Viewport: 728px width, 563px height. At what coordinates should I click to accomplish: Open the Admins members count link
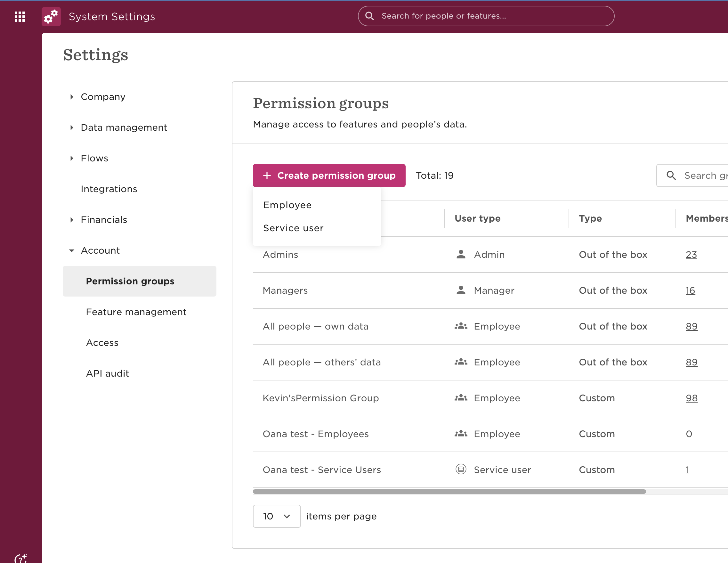click(x=691, y=255)
